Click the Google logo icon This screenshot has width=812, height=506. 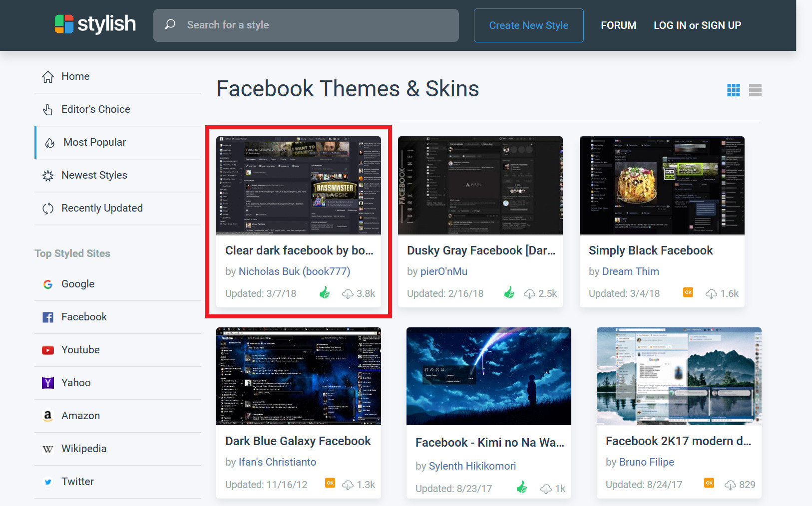tap(48, 284)
